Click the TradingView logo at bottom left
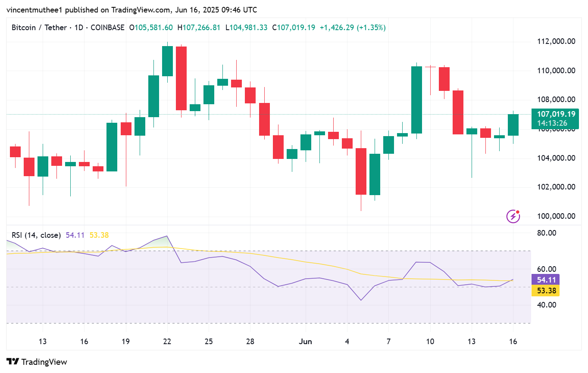Image resolution: width=588 pixels, height=373 pixels. click(x=37, y=362)
